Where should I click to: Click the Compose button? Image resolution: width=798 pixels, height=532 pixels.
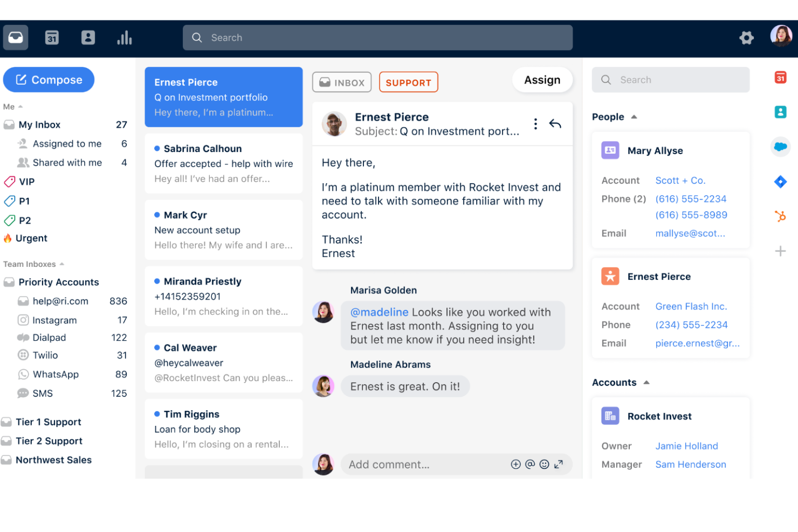[x=49, y=80]
